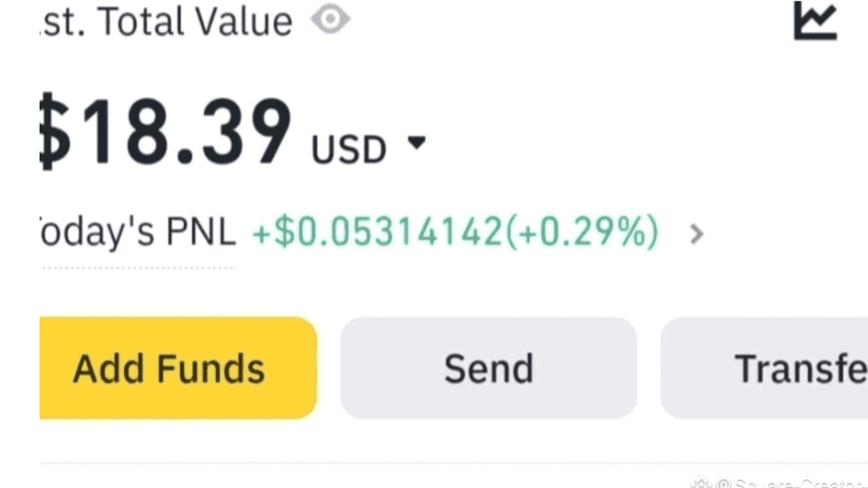
Task: Select the Transfer button
Action: (765, 368)
